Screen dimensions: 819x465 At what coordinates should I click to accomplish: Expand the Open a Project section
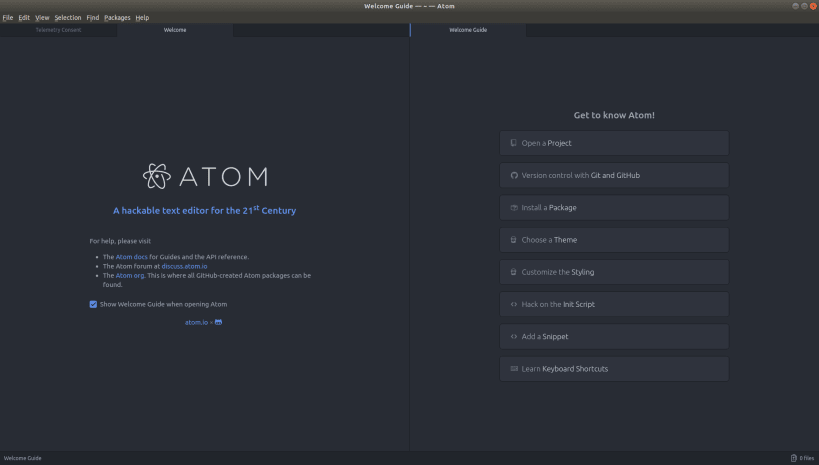coord(614,143)
